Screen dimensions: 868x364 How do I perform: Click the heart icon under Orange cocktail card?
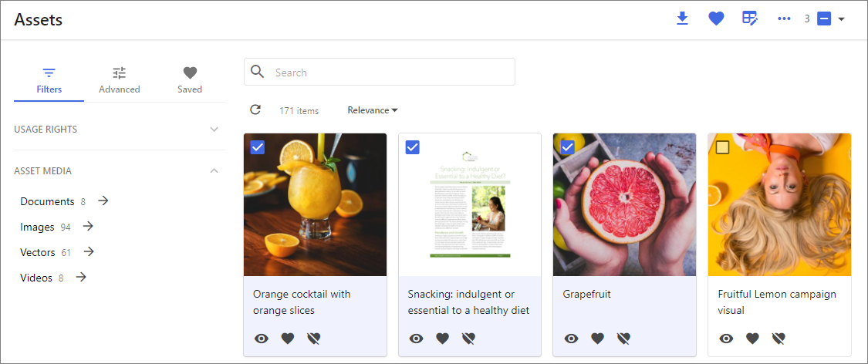click(x=287, y=338)
